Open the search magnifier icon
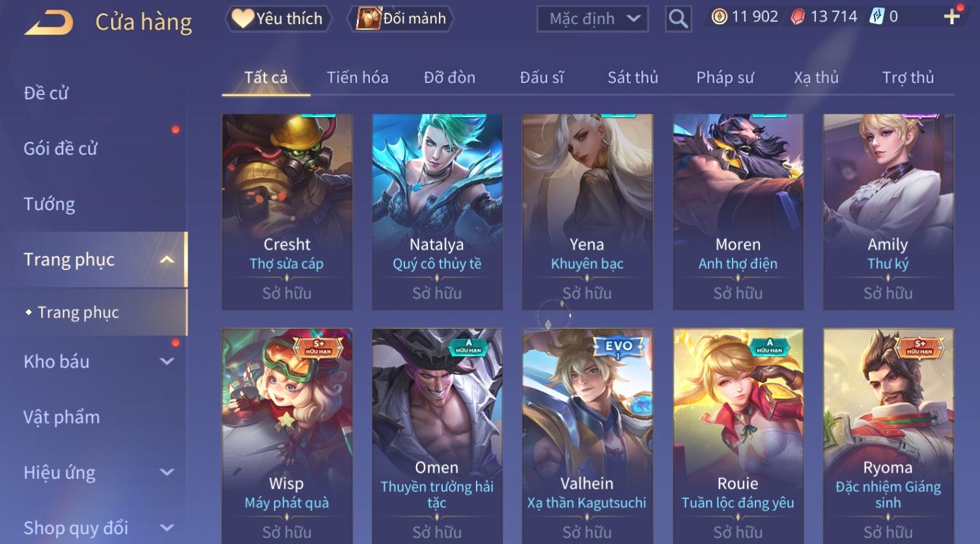The height and width of the screenshot is (544, 980). 678,19
